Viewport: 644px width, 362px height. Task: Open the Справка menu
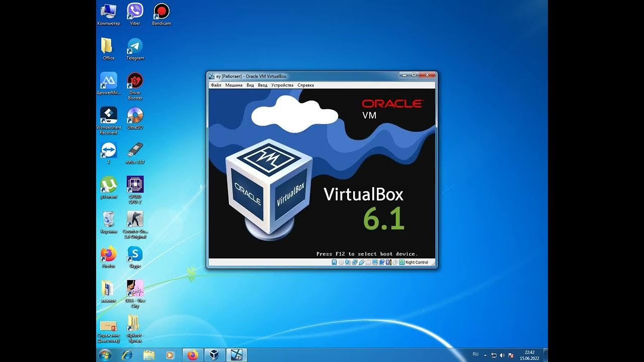click(305, 85)
